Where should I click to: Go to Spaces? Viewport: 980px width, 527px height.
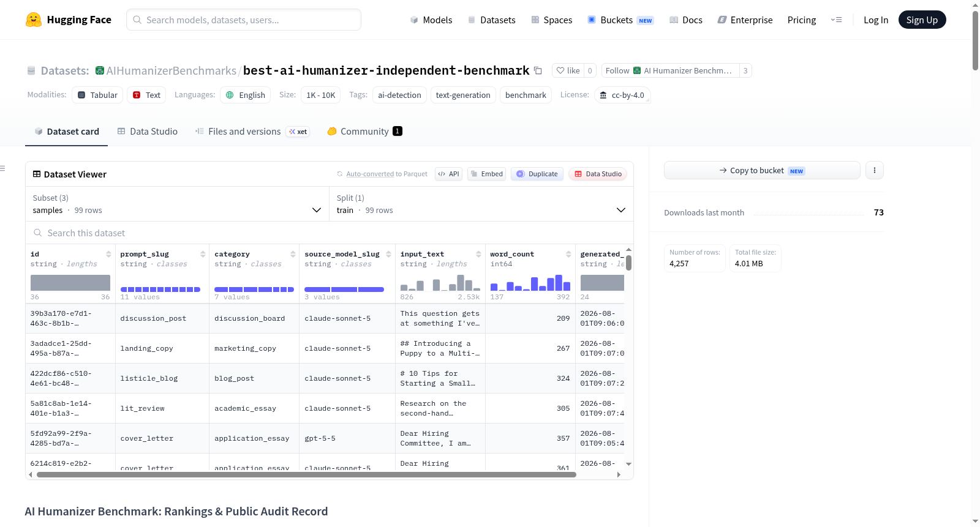552,20
